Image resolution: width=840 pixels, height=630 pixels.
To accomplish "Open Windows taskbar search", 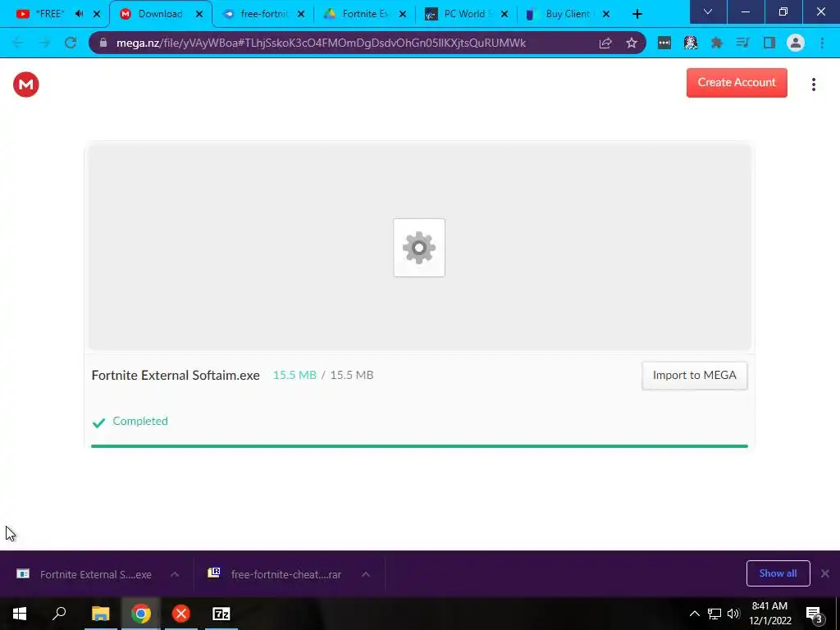I will tap(59, 614).
